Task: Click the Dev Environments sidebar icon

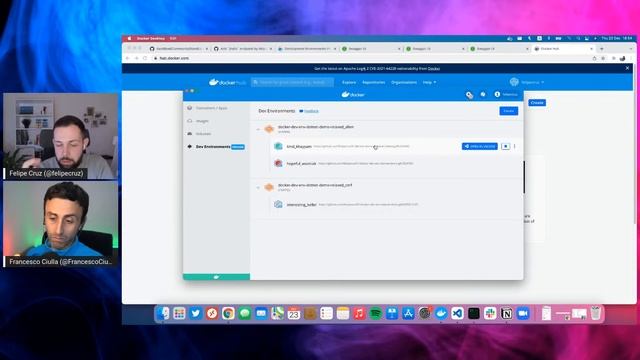Action: pyautogui.click(x=189, y=147)
